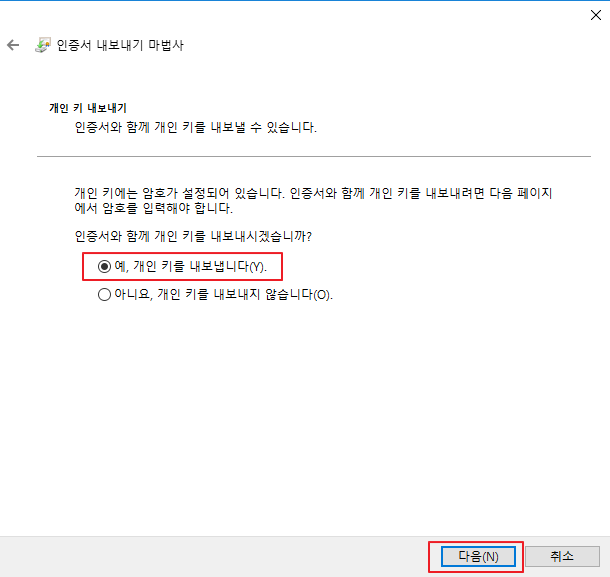This screenshot has height=577, width=610.
Task: Click the certificate export wizard icon
Action: [43, 45]
